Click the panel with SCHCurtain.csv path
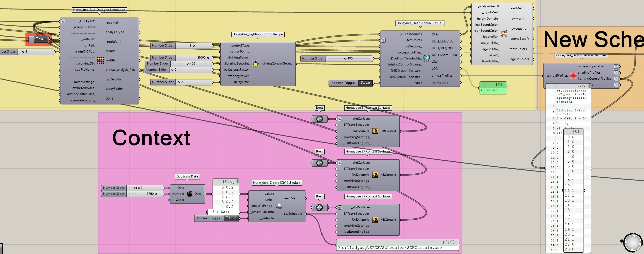 point(398,245)
